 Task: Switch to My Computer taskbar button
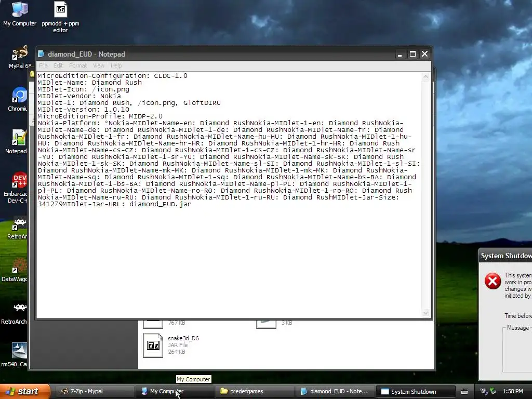[x=175, y=392]
